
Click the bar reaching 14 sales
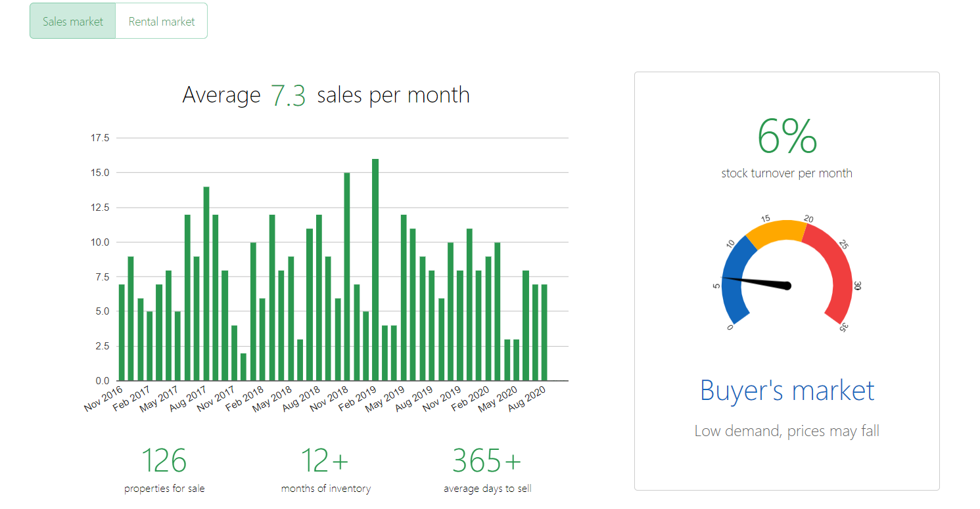click(206, 284)
